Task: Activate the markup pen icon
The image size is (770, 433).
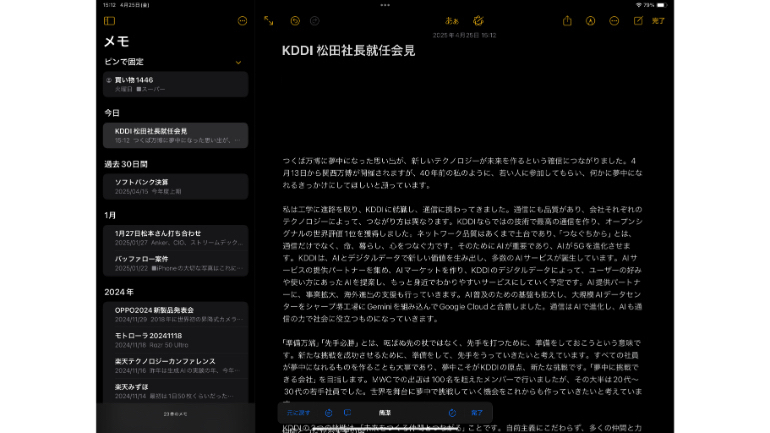Action: pyautogui.click(x=590, y=21)
